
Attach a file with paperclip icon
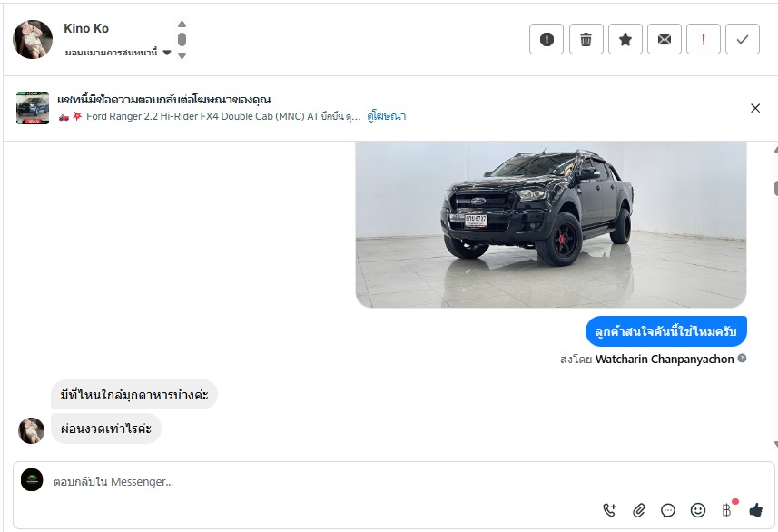(638, 509)
